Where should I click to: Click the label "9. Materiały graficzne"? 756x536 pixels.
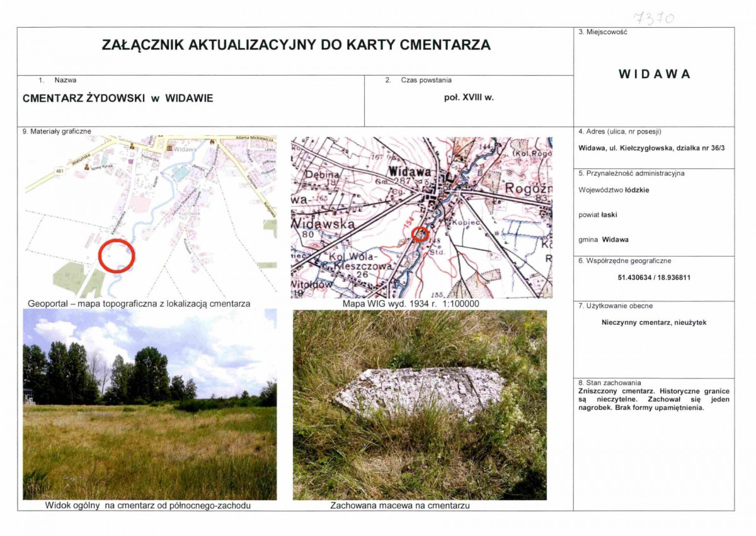[x=56, y=131]
